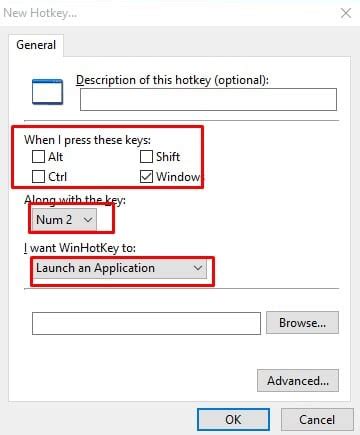The image size is (360, 435).
Task: Click the Browse... button
Action: click(x=302, y=323)
